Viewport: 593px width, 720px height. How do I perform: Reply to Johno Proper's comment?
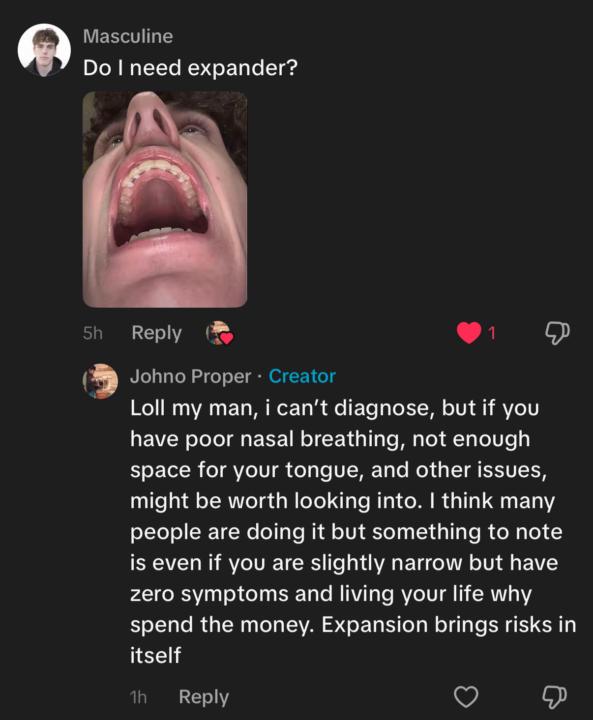pos(203,697)
